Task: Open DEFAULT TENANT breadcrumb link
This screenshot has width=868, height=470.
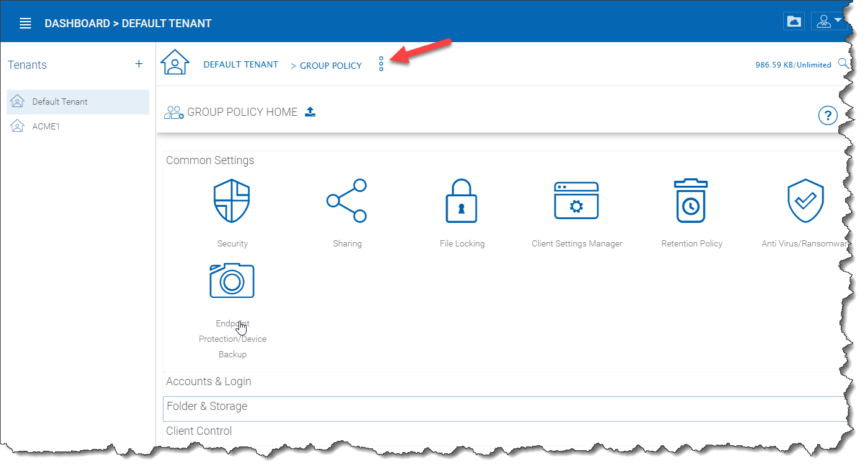Action: (241, 64)
